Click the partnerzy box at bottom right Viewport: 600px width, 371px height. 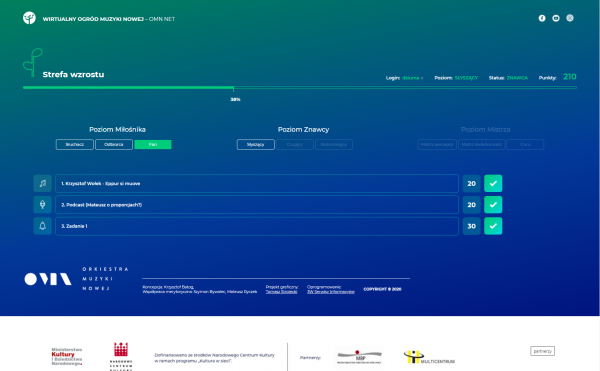click(542, 351)
